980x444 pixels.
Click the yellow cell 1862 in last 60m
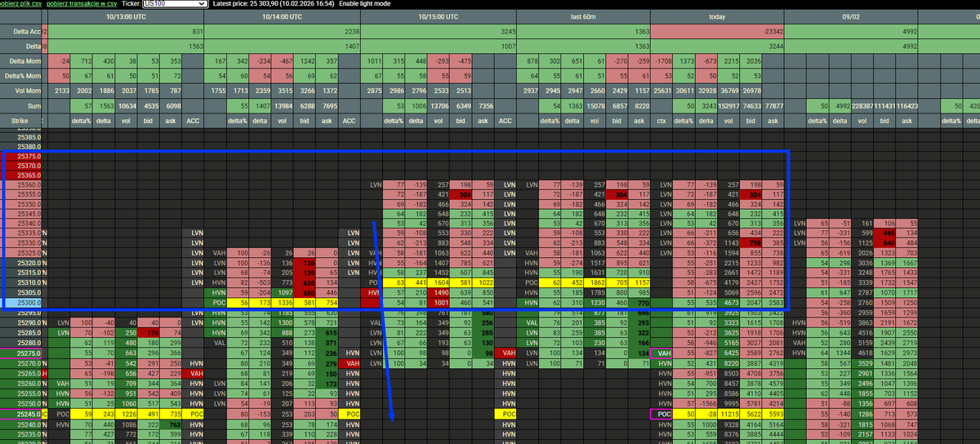(596, 282)
